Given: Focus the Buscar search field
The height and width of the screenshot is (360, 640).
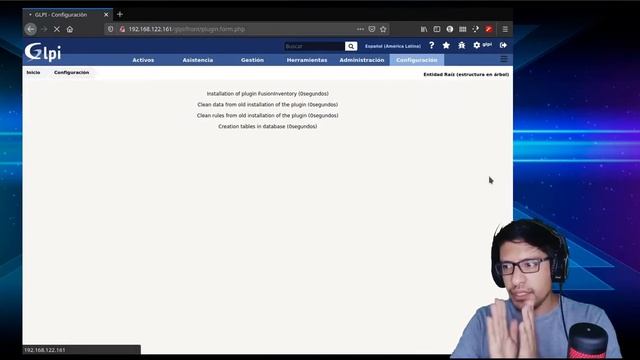Looking at the screenshot, I should [x=314, y=46].
